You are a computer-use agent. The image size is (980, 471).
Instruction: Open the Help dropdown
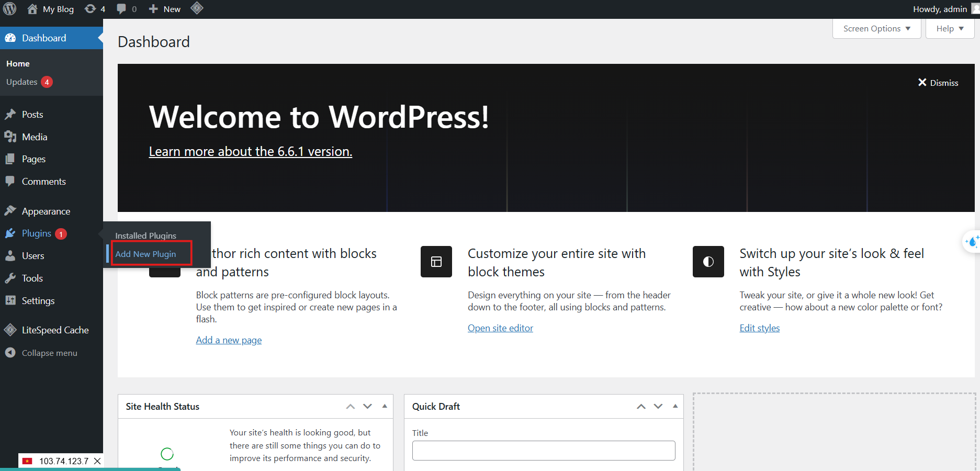coord(950,29)
